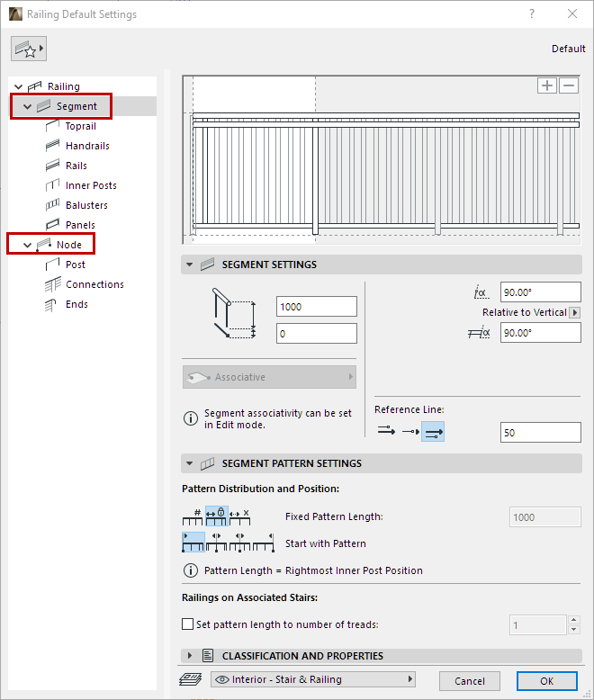Image resolution: width=594 pixels, height=700 pixels.
Task: Increase the number of treads stepper
Action: tap(574, 620)
